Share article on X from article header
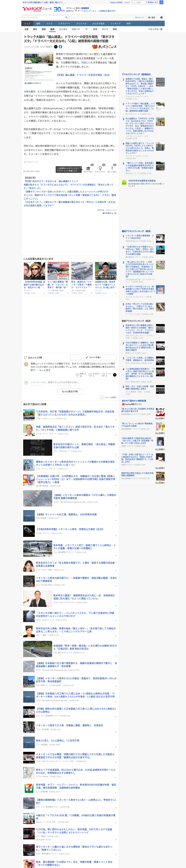 click(56, 47)
